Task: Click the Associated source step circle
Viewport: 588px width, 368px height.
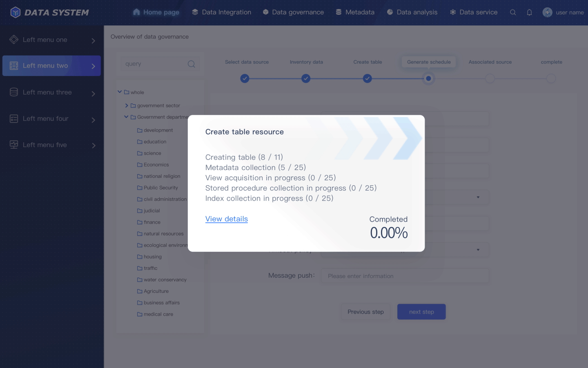Action: coord(490,79)
